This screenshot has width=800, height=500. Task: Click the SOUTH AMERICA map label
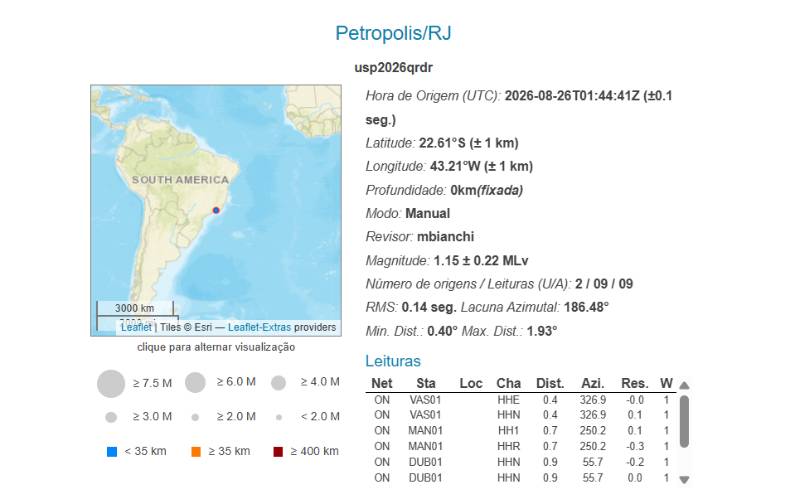point(181,180)
